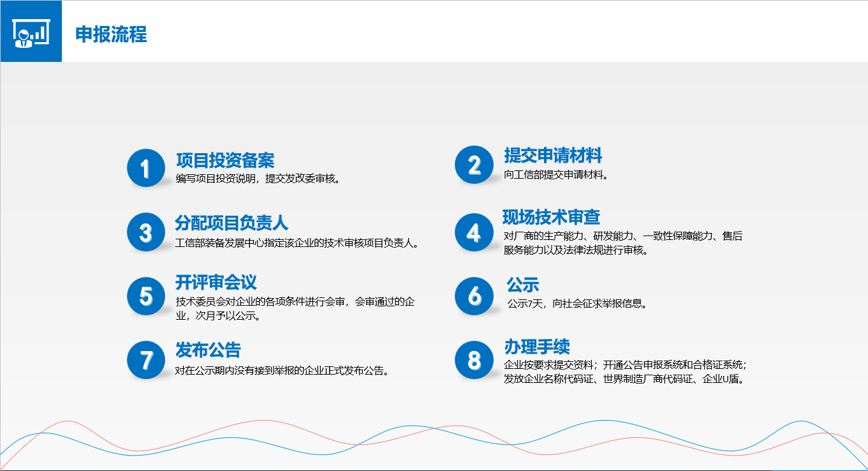Click text 公示7天，向社会征求举报信息

tap(578, 304)
